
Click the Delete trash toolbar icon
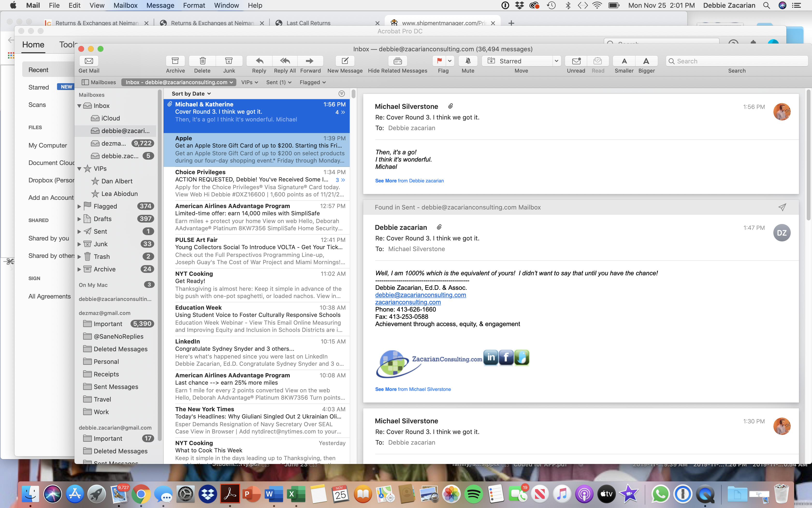[202, 61]
